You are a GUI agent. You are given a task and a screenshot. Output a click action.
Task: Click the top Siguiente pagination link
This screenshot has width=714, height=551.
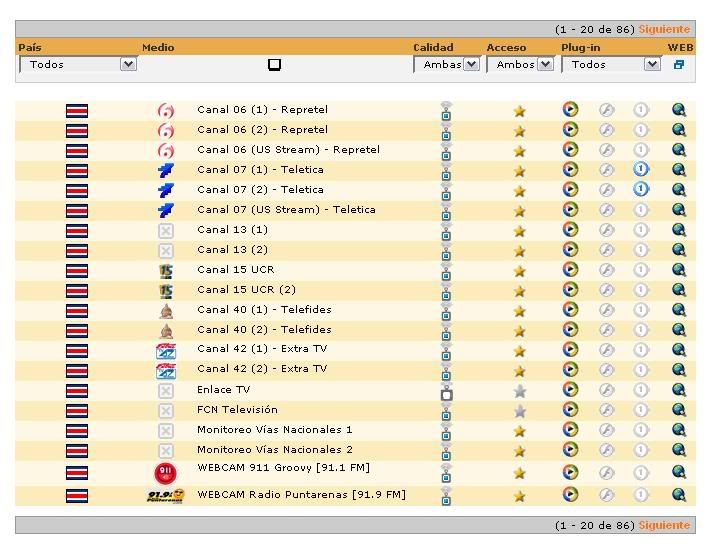click(664, 30)
